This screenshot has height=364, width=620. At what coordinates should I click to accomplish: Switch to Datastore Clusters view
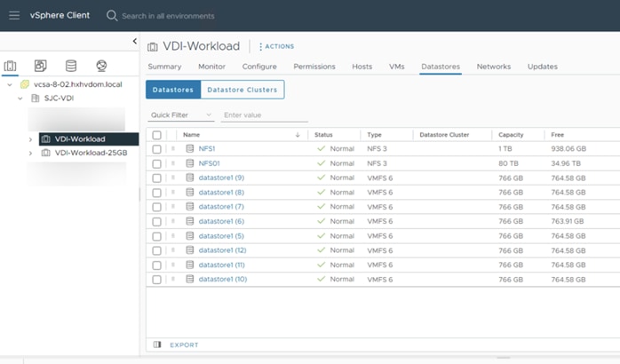point(242,90)
